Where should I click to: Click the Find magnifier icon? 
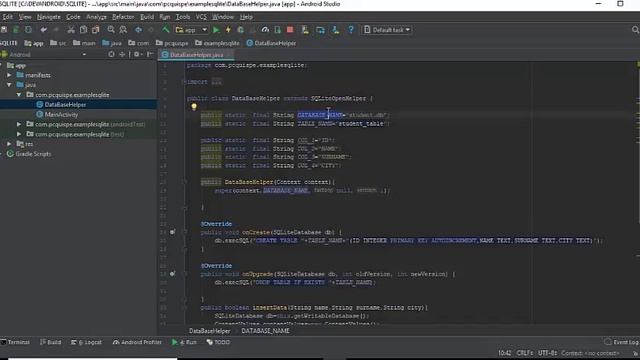pos(111,30)
